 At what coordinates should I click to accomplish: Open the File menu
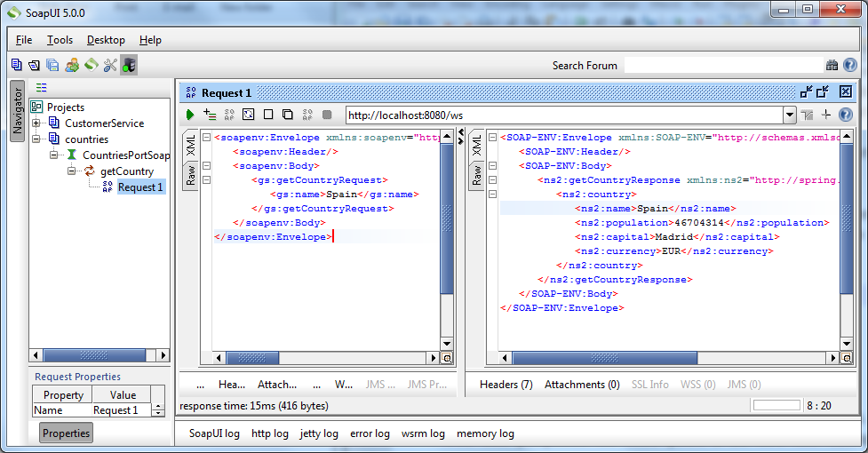tap(24, 40)
